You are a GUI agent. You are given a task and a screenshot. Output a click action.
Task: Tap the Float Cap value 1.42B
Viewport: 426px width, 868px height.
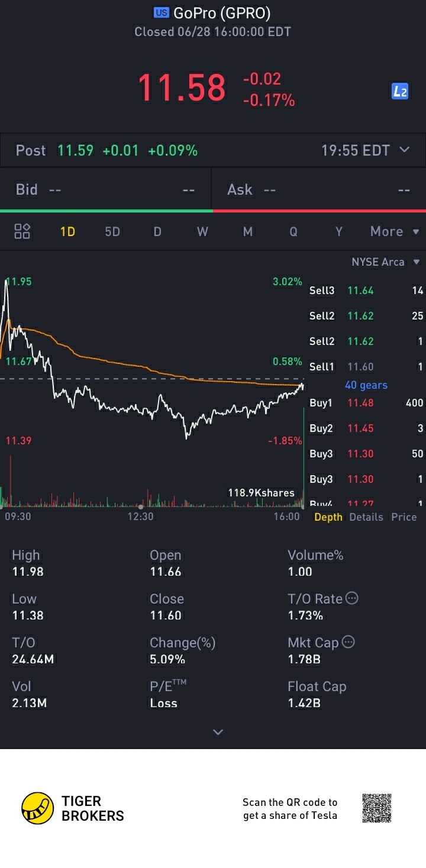coord(304,703)
